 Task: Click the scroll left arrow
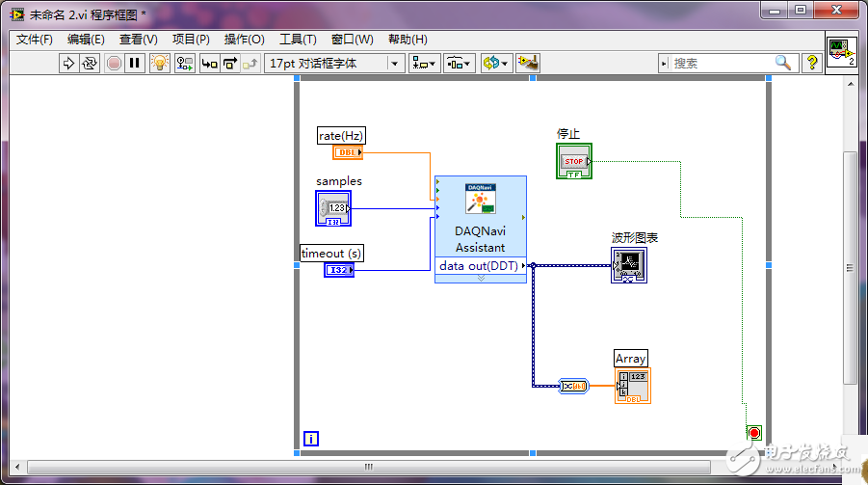click(x=17, y=467)
